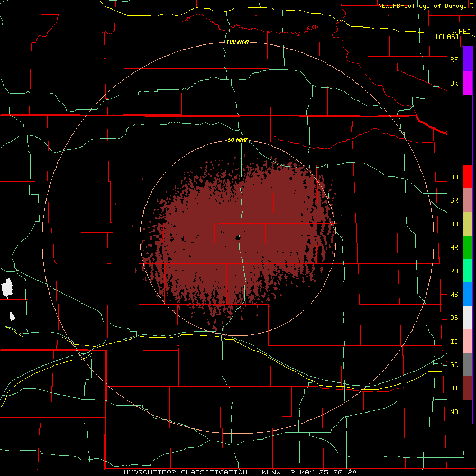
Task: Click the RA legend label
Action: (x=454, y=271)
